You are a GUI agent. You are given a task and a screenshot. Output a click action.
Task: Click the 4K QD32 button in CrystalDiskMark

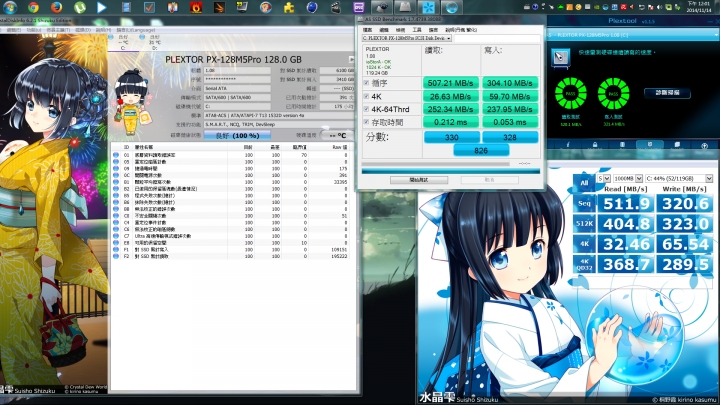584,264
